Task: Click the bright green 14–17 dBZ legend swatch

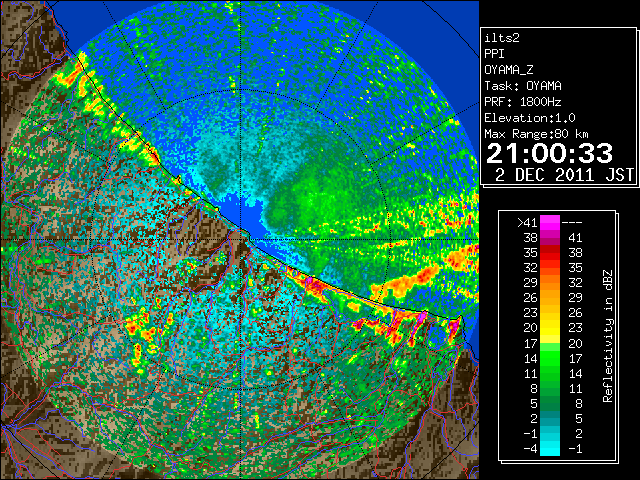Action: point(550,358)
